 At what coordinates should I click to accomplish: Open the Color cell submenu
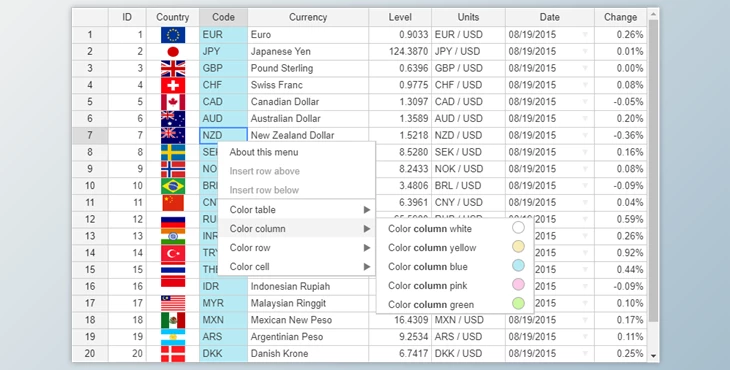[x=297, y=267]
